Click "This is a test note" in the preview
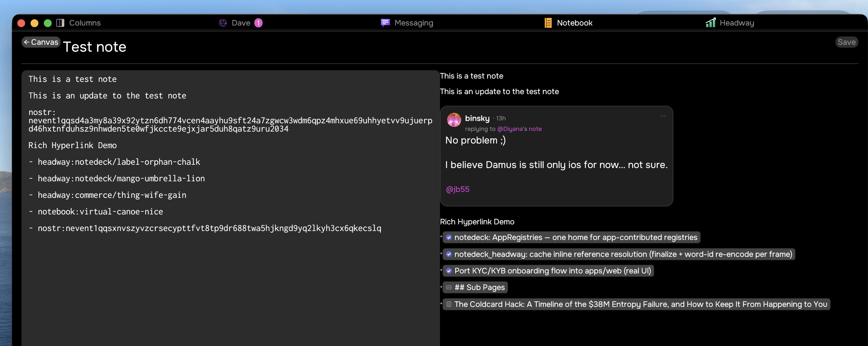The width and height of the screenshot is (868, 346). point(471,76)
